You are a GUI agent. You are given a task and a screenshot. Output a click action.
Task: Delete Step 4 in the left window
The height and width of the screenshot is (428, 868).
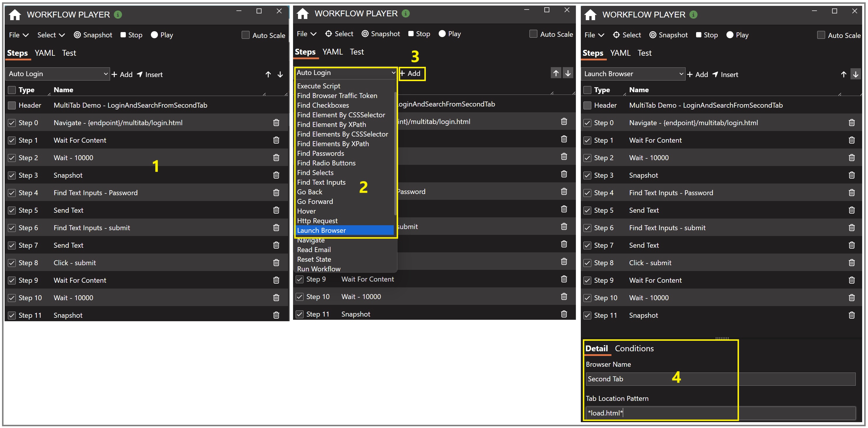coord(276,193)
